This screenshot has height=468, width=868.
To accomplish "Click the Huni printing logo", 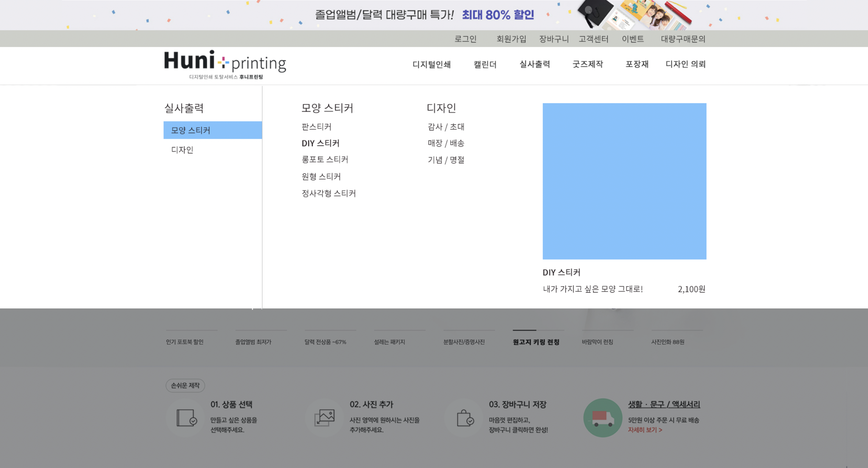I will click(x=225, y=64).
